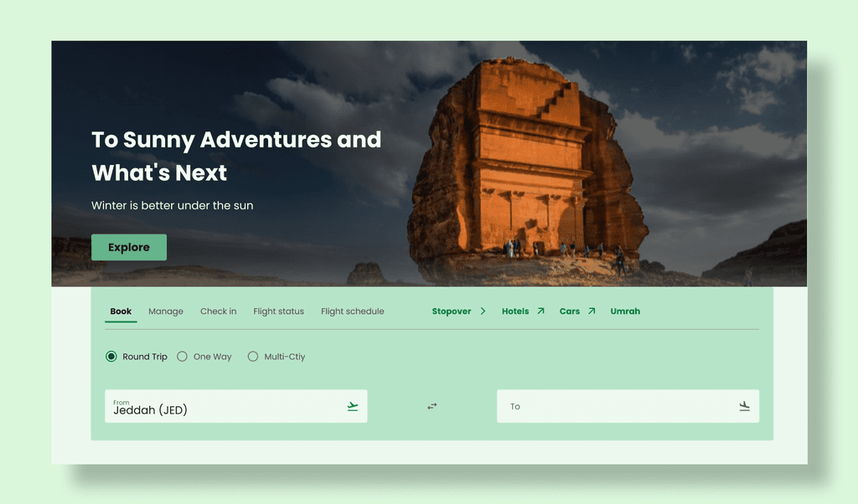This screenshot has width=858, height=504.
Task: Select the Round Trip radio button
Action: point(111,357)
